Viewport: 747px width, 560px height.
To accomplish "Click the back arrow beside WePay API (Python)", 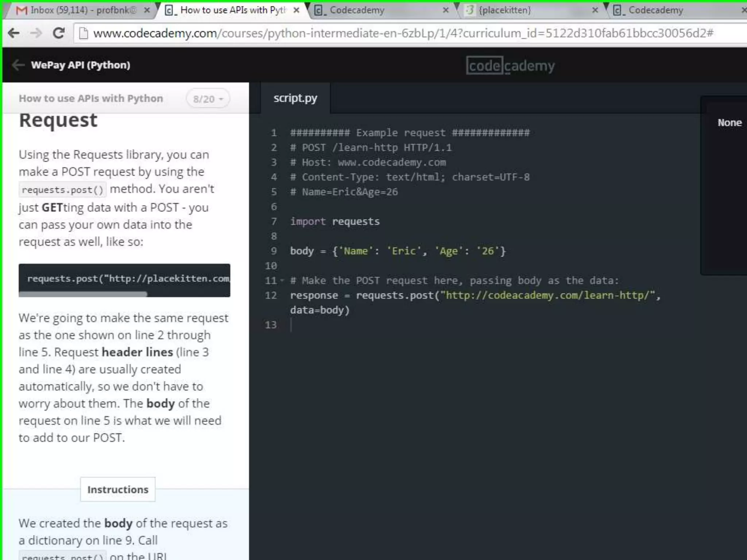I will click(x=18, y=65).
